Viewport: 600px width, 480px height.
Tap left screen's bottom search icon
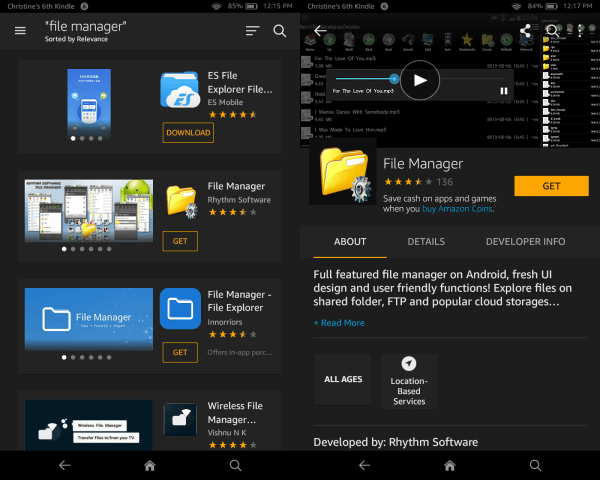point(235,465)
